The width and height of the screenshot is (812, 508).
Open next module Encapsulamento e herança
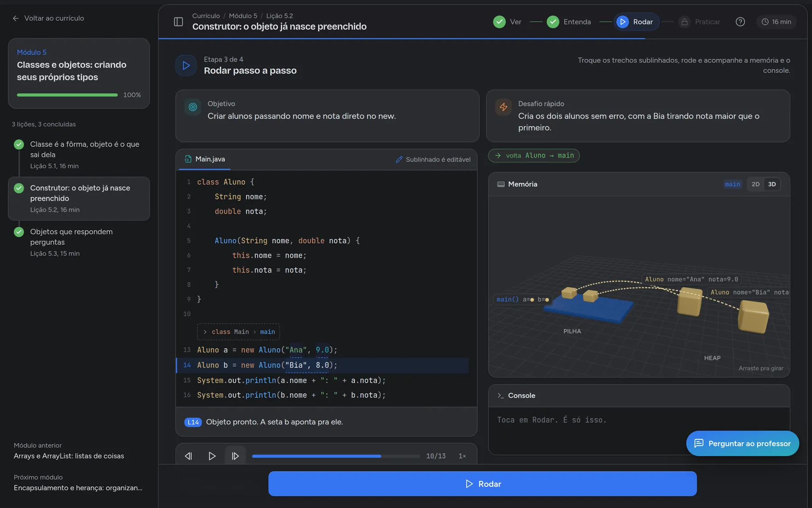pos(78,483)
